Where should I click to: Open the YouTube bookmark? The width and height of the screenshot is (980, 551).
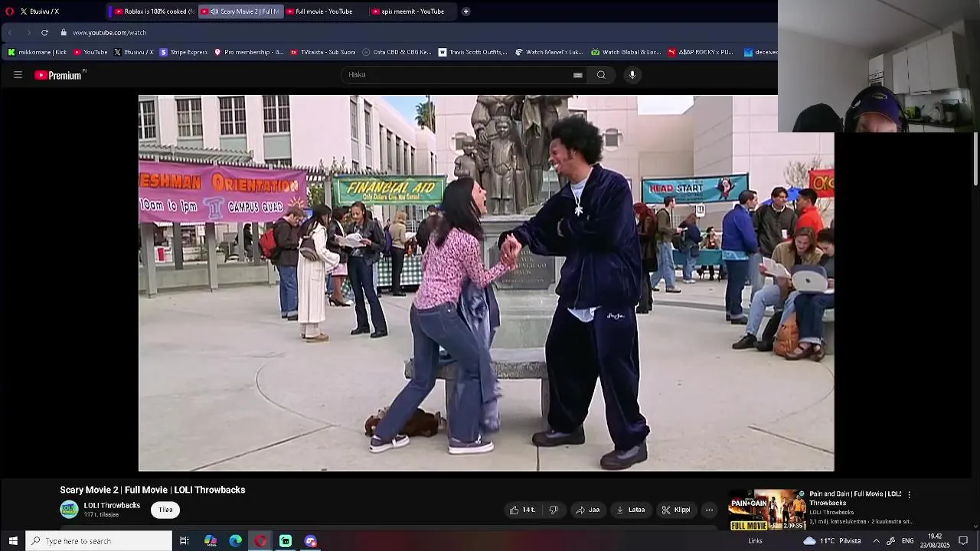tap(90, 52)
